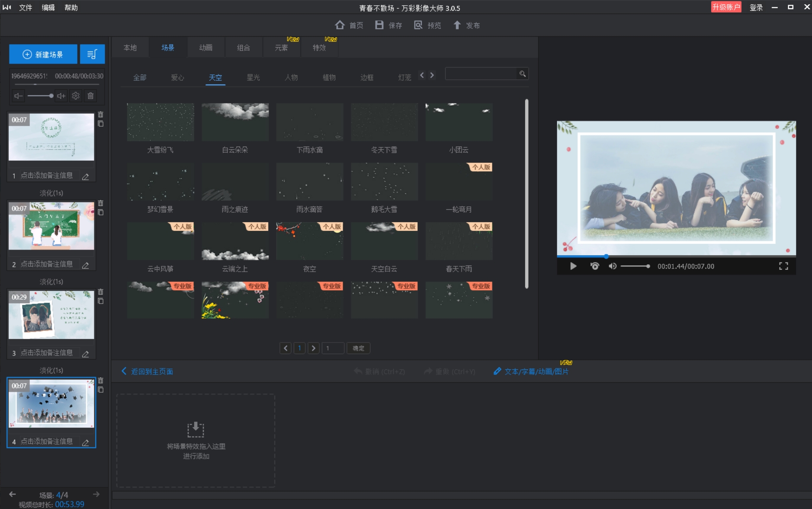Image resolution: width=812 pixels, height=509 pixels.
Task: Edit note for scene 4 pencil icon
Action: [x=86, y=442]
